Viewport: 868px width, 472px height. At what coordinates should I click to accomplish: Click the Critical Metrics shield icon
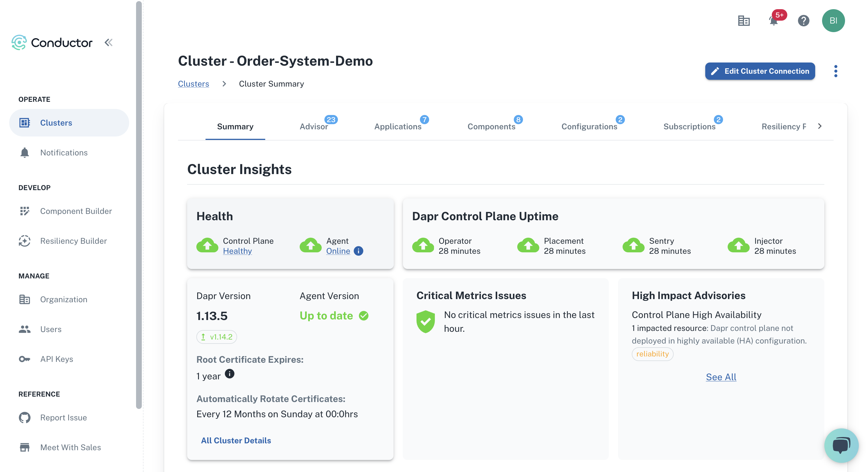(425, 321)
